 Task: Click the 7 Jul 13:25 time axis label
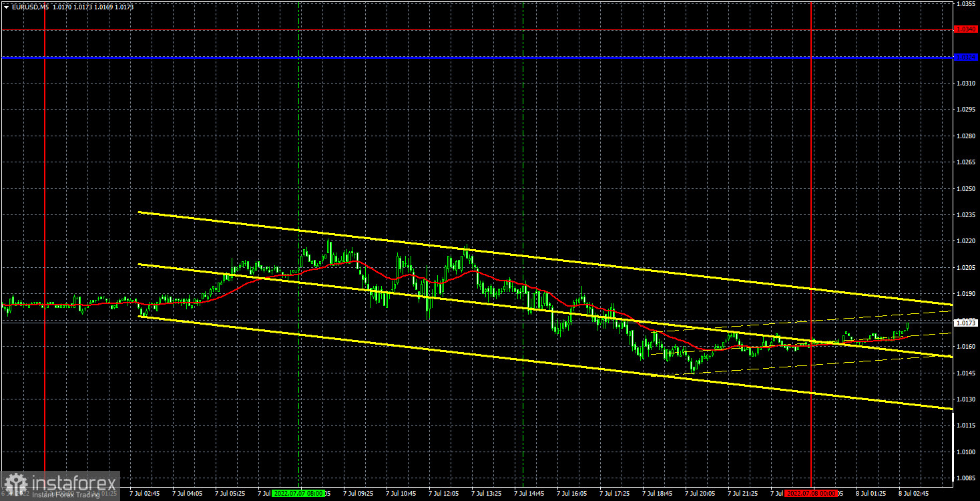point(486,493)
